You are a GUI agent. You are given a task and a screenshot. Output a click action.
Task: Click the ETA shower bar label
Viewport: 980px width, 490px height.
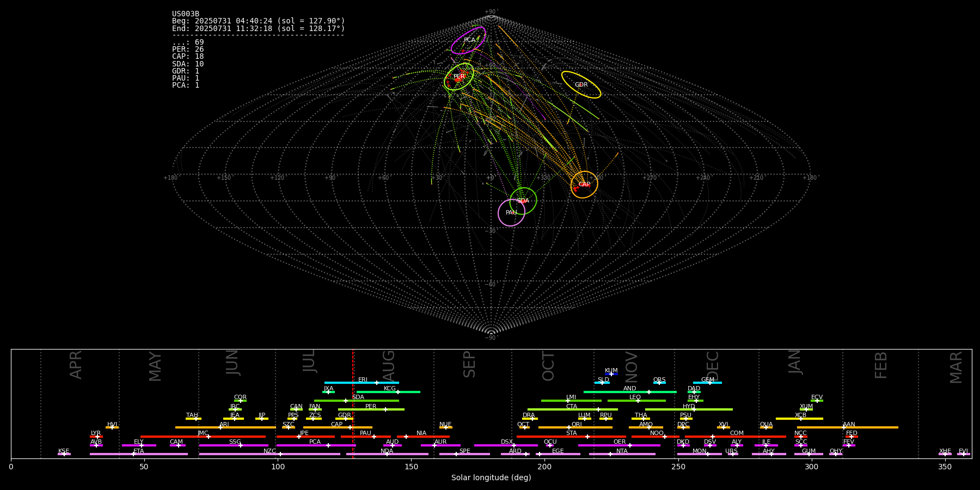click(138, 451)
